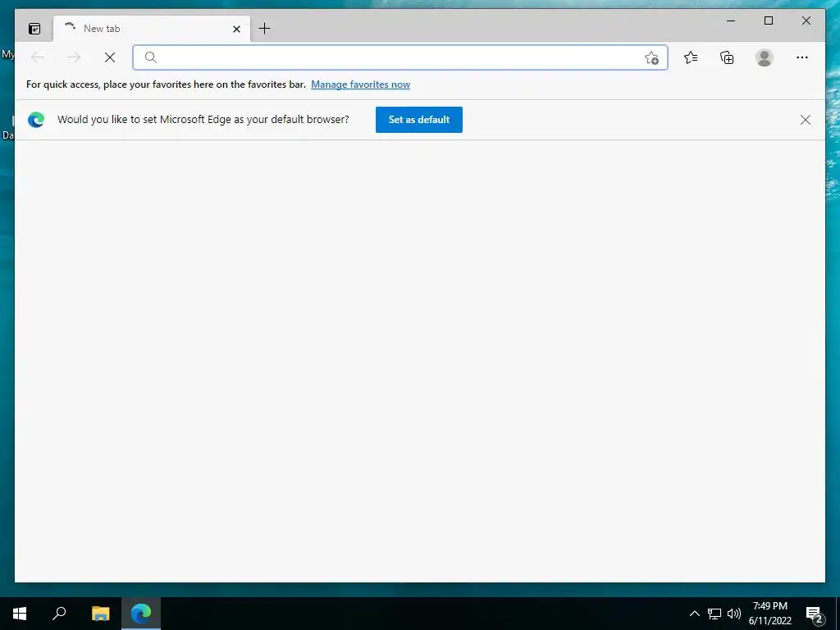Open Settings and more ellipsis menu

pyautogui.click(x=802, y=57)
